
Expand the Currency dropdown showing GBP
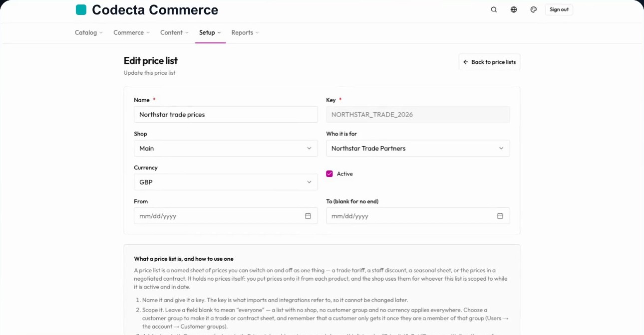point(226,182)
